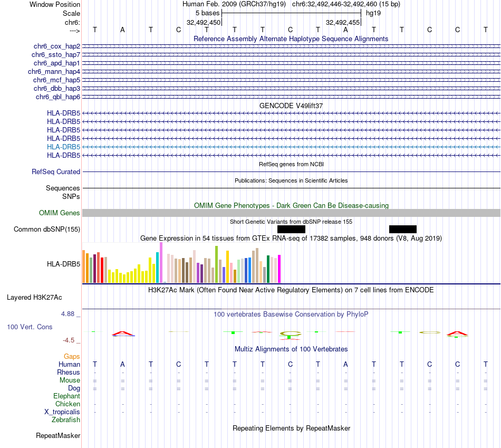Click the Sequences publications track label
Viewport: 501px width, 448px height.
(x=63, y=188)
